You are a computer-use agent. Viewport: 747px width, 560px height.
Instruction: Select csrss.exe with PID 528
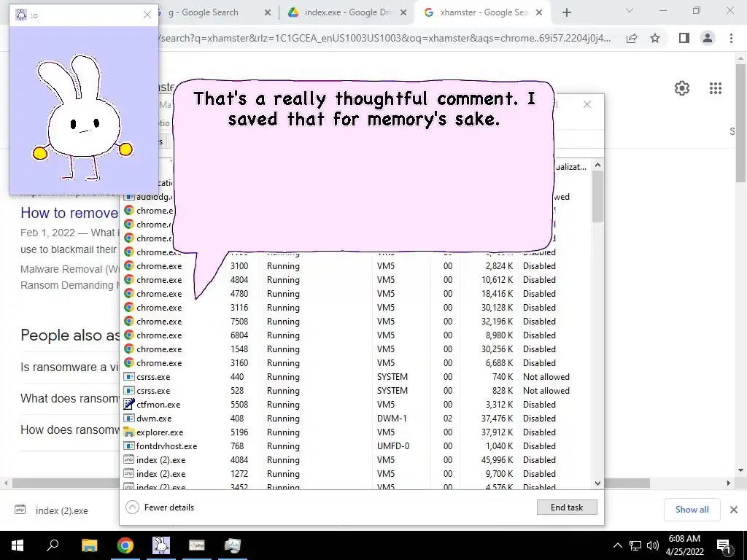pyautogui.click(x=355, y=391)
